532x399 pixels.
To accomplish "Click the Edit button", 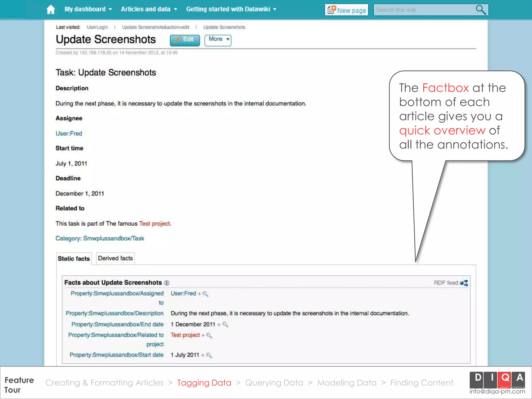I will [185, 40].
